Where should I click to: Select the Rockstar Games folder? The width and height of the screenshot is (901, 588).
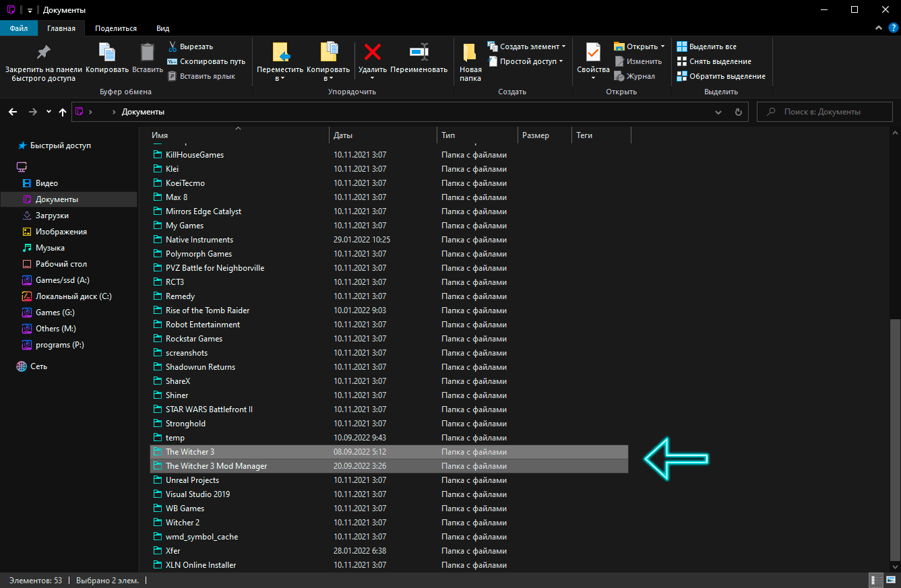coord(389,339)
